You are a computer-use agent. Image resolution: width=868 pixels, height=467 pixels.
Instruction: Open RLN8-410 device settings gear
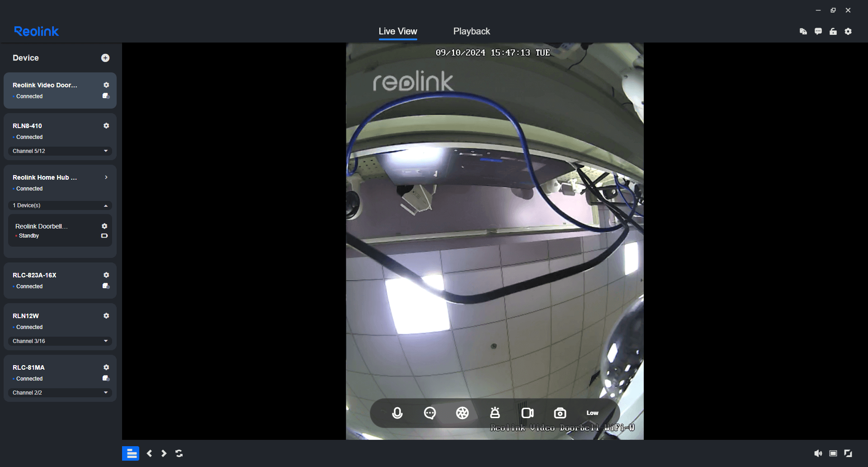(x=106, y=126)
